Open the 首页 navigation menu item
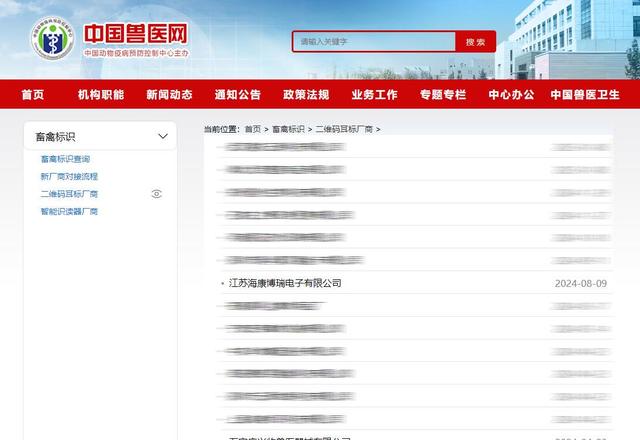This screenshot has height=440, width=640. click(x=33, y=95)
